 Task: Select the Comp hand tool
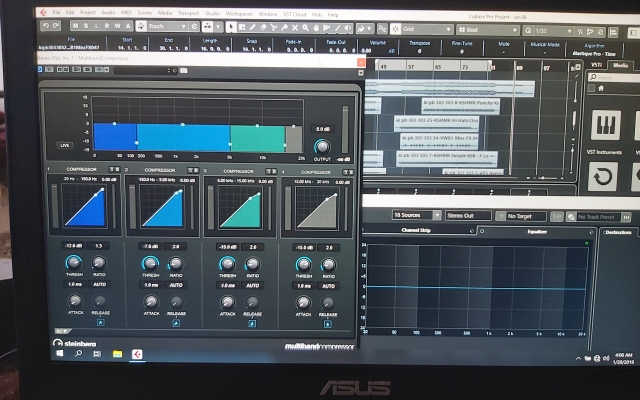pos(316,28)
